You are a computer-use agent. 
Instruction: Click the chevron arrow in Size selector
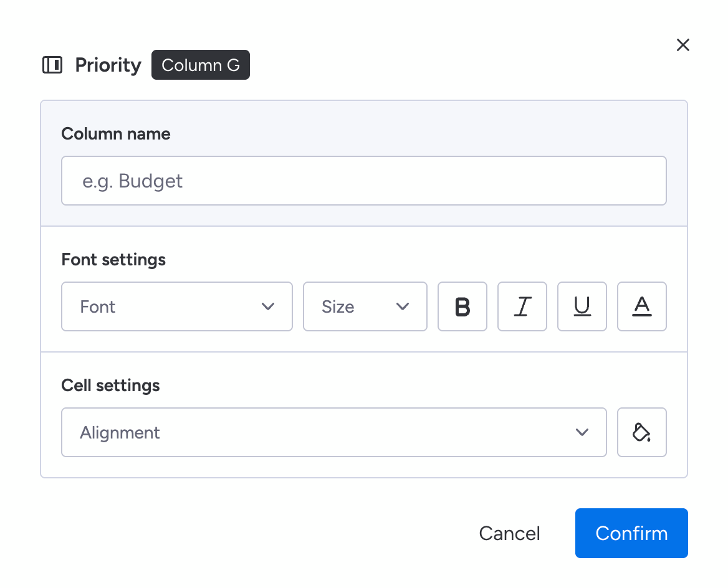pos(403,306)
